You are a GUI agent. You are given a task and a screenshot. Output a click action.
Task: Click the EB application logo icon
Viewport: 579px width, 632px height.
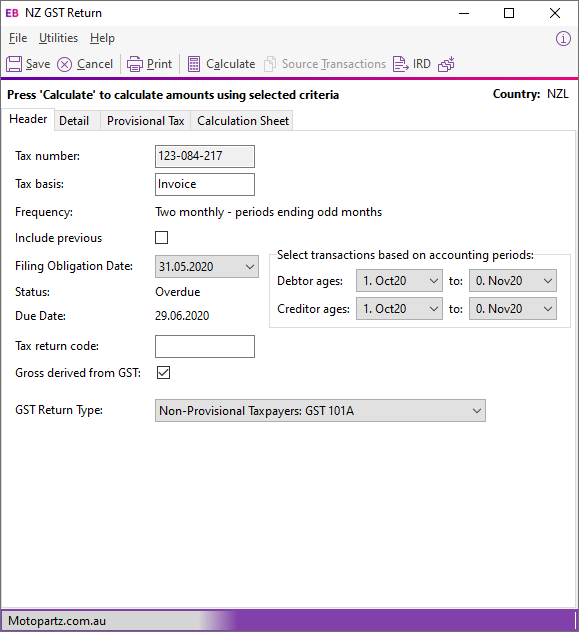click(x=12, y=13)
